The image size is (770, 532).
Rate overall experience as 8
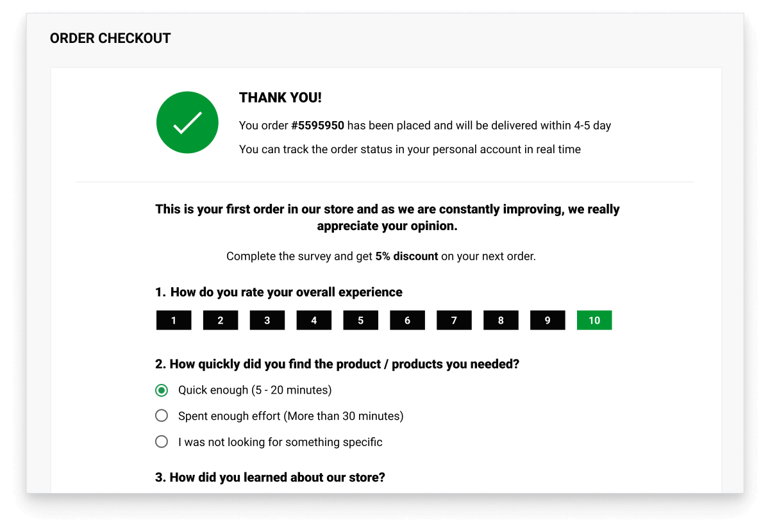coord(501,320)
